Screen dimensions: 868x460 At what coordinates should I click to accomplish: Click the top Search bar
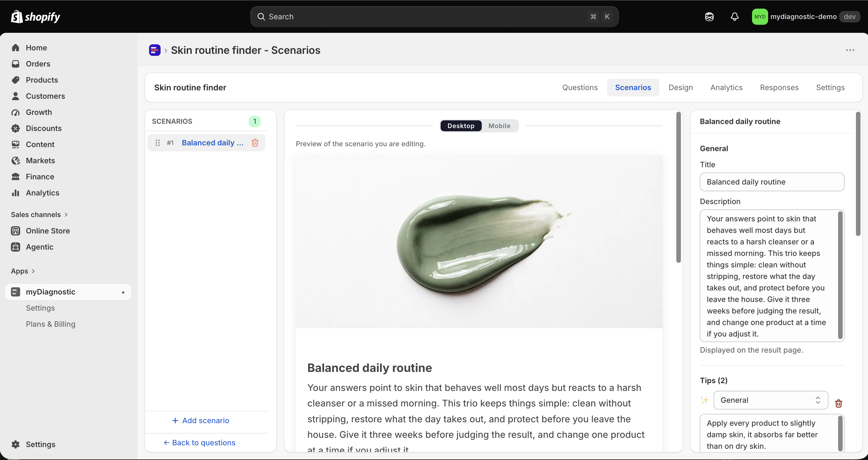click(x=434, y=16)
